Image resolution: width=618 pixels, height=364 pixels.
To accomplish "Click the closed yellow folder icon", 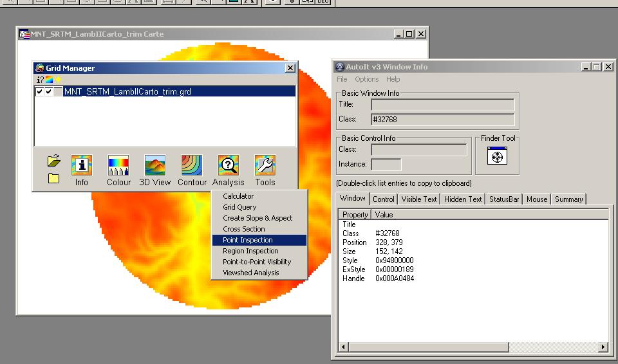I will point(54,178).
